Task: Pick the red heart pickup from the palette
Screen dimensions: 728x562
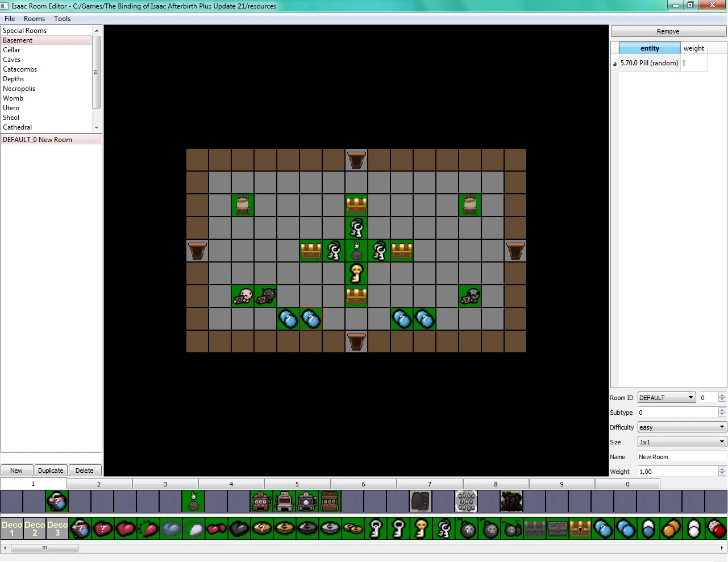Action: pos(126,528)
